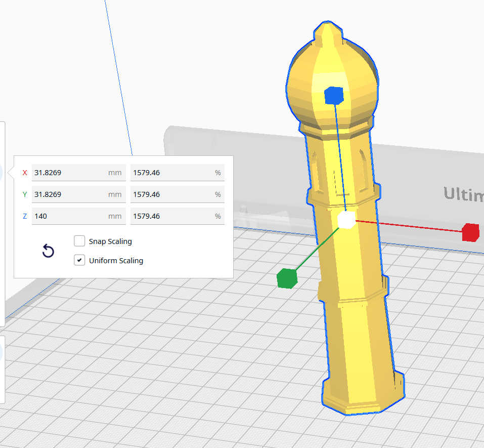
Task: Select the red X-axis scale handle
Action: [x=470, y=232]
